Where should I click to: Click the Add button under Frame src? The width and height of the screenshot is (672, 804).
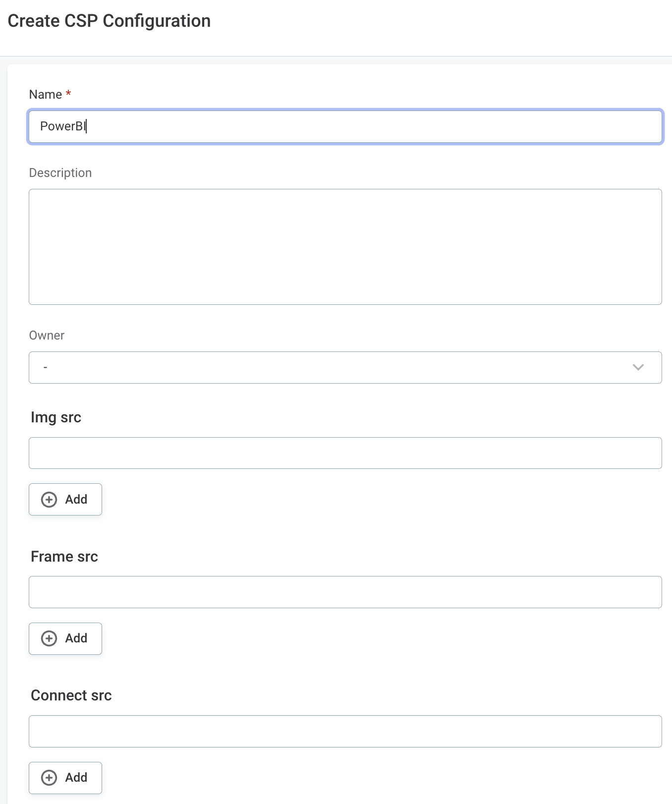tap(65, 638)
